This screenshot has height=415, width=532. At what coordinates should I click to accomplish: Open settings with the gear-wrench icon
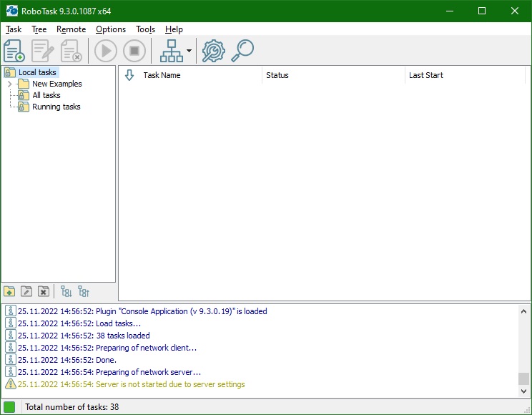click(x=213, y=51)
